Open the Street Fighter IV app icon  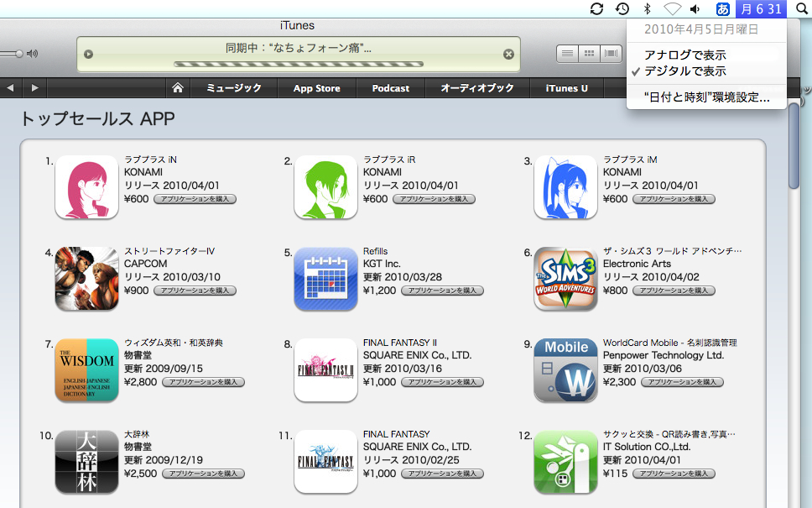click(87, 279)
